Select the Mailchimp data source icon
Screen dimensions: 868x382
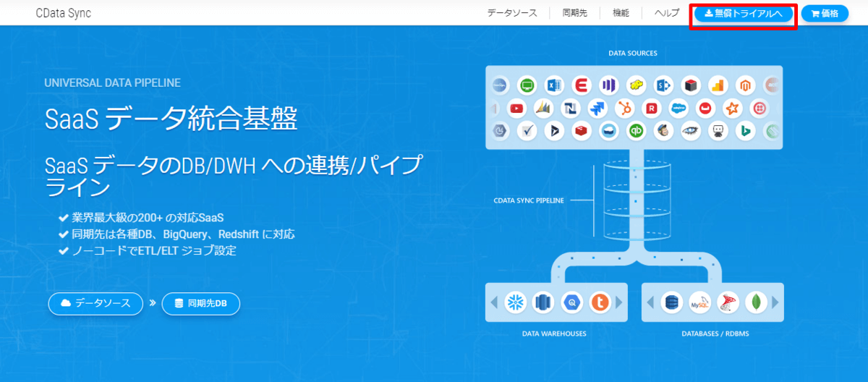coord(663,131)
